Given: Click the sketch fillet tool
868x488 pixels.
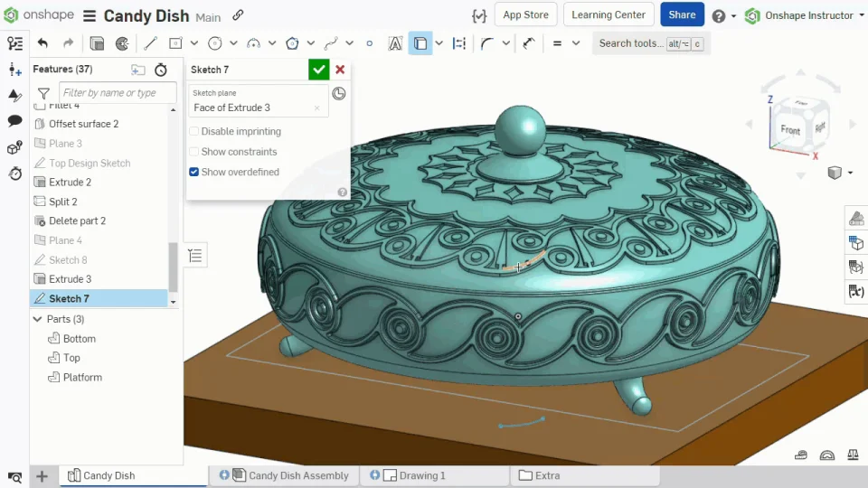Looking at the screenshot, I should point(487,43).
